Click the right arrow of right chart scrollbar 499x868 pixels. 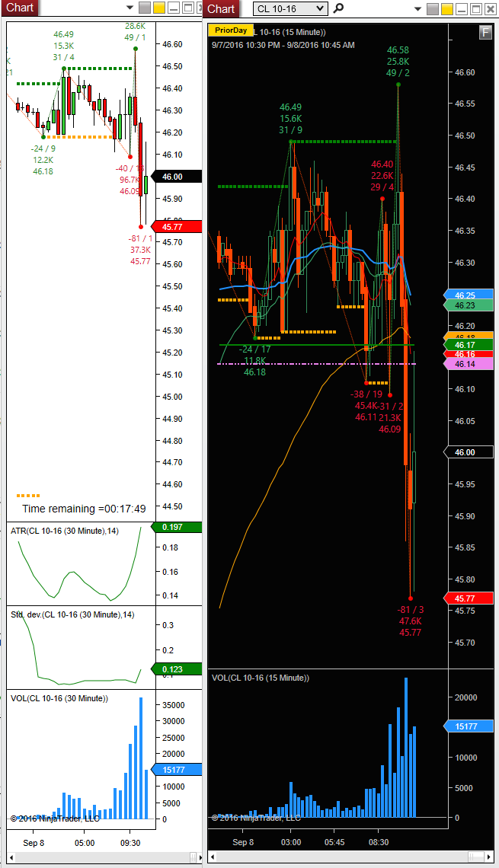tap(489, 857)
